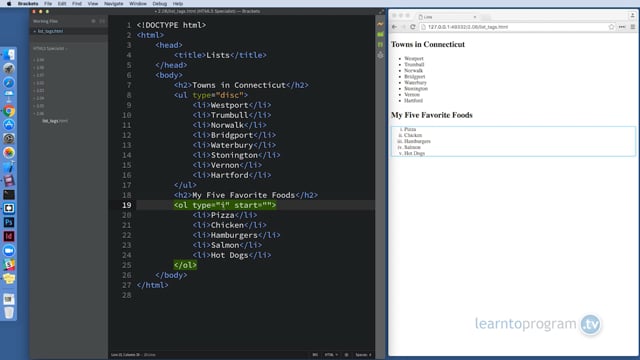The image size is (640, 360).
Task: Open the Edit menu
Action: [62, 4]
